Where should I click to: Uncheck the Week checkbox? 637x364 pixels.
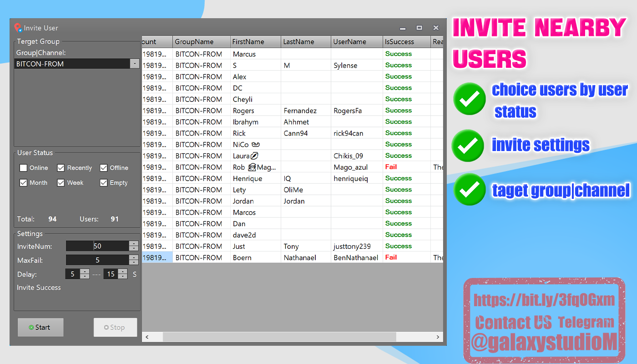click(x=61, y=182)
